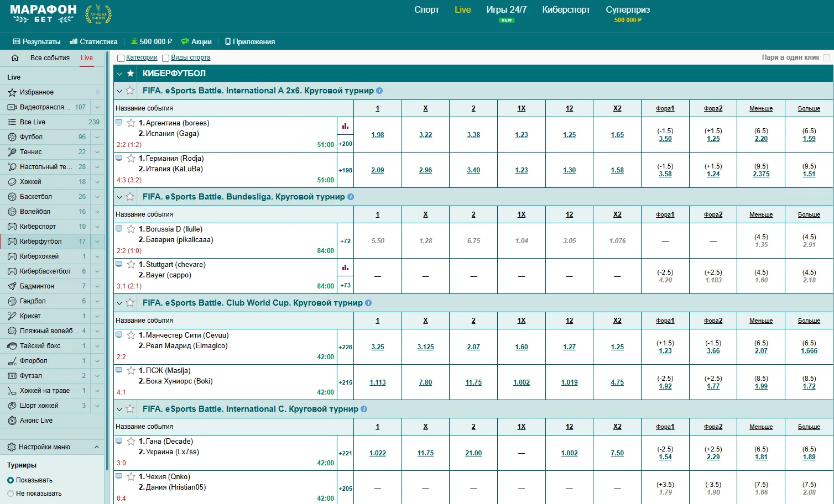The width and height of the screenshot is (834, 504).
Task: Select the Не показывать radio button
Action: click(11, 494)
